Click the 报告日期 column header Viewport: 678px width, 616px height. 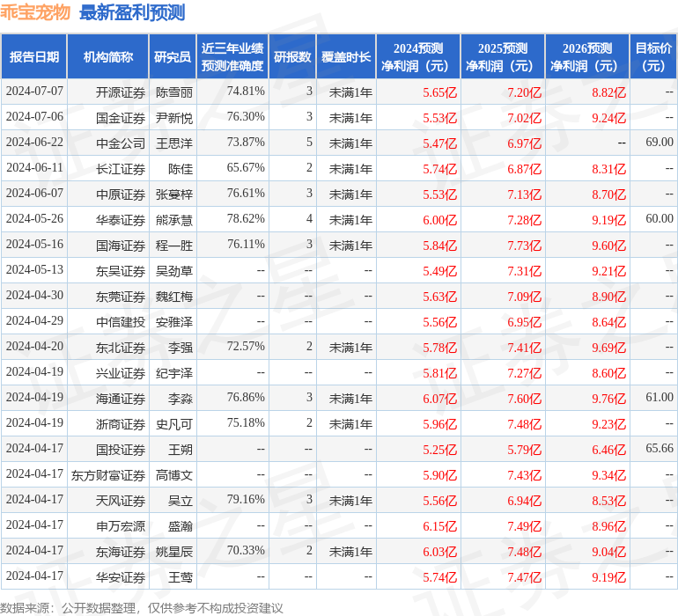[x=33, y=56]
